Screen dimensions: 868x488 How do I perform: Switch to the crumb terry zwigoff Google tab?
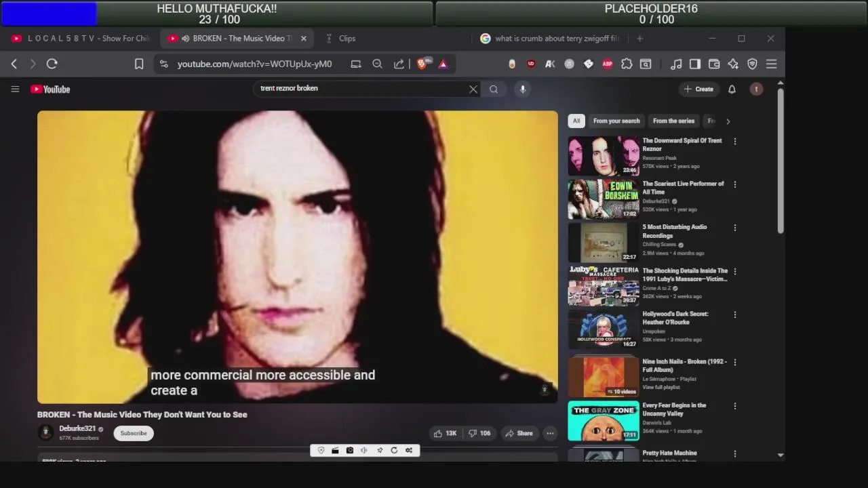[549, 39]
